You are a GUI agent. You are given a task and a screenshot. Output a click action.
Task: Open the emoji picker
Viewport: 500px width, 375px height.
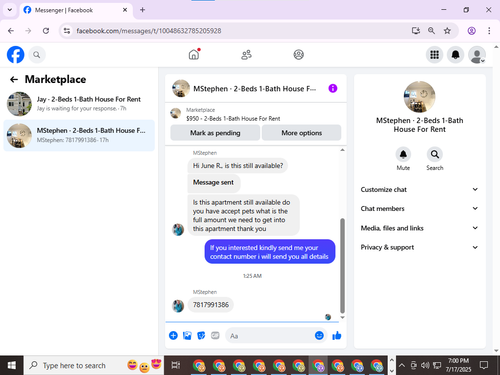pyautogui.click(x=319, y=335)
